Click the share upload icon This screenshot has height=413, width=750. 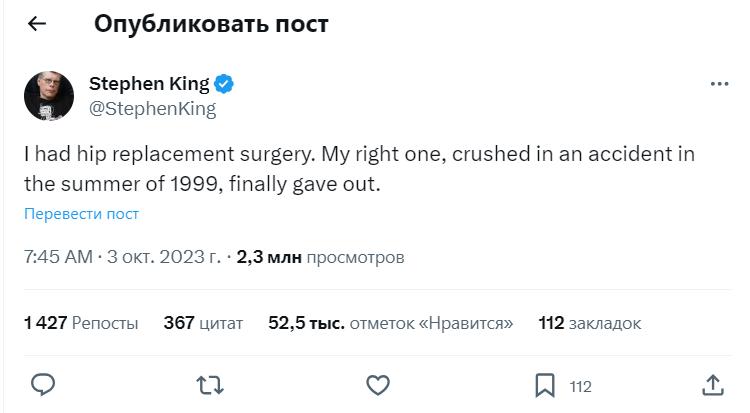[712, 385]
